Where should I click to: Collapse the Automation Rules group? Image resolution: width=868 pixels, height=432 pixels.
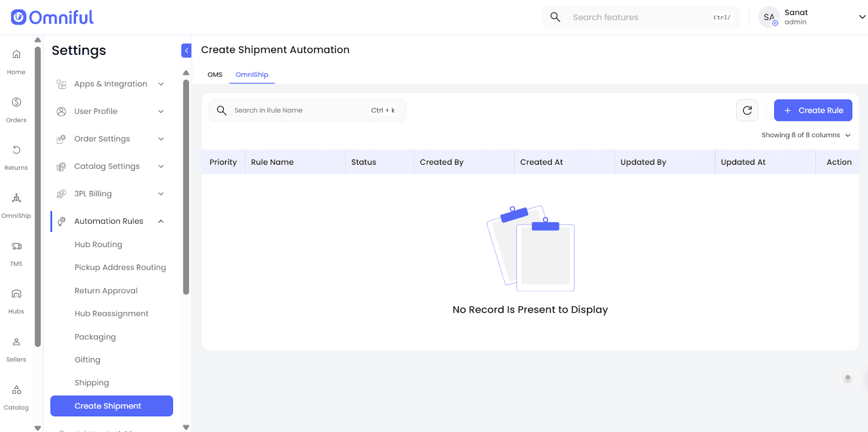pyautogui.click(x=161, y=221)
